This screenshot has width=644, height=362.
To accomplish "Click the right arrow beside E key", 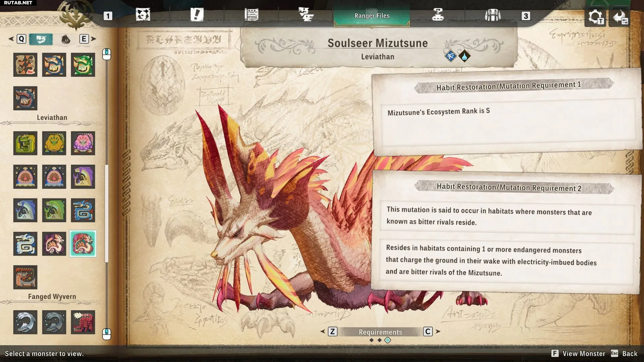I will point(94,39).
